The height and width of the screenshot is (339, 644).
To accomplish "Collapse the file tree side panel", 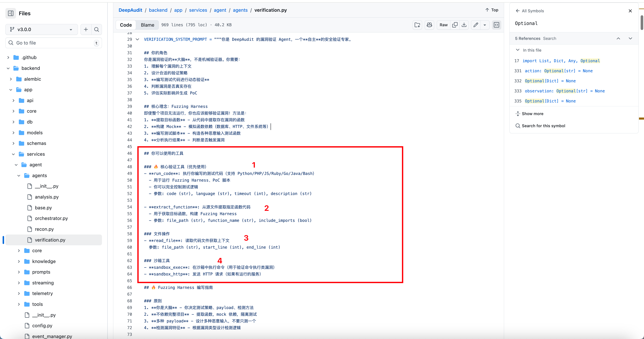I will (x=11, y=13).
